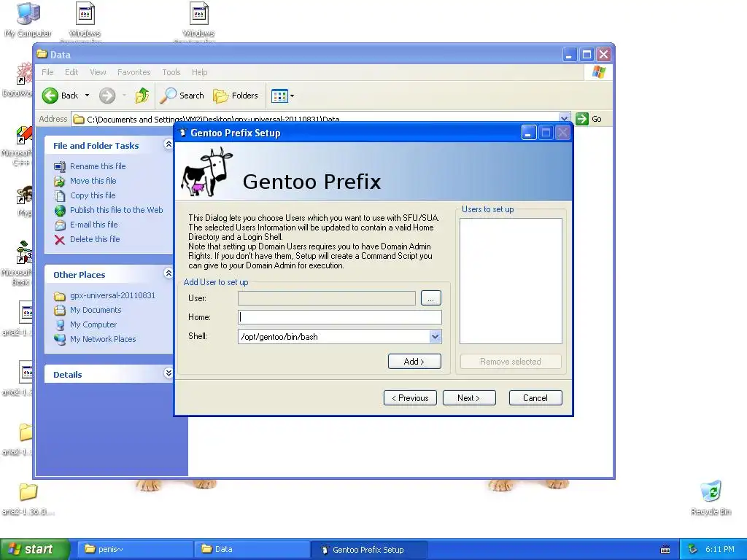Click the My Network Places icon
The width and height of the screenshot is (747, 560).
[60, 340]
